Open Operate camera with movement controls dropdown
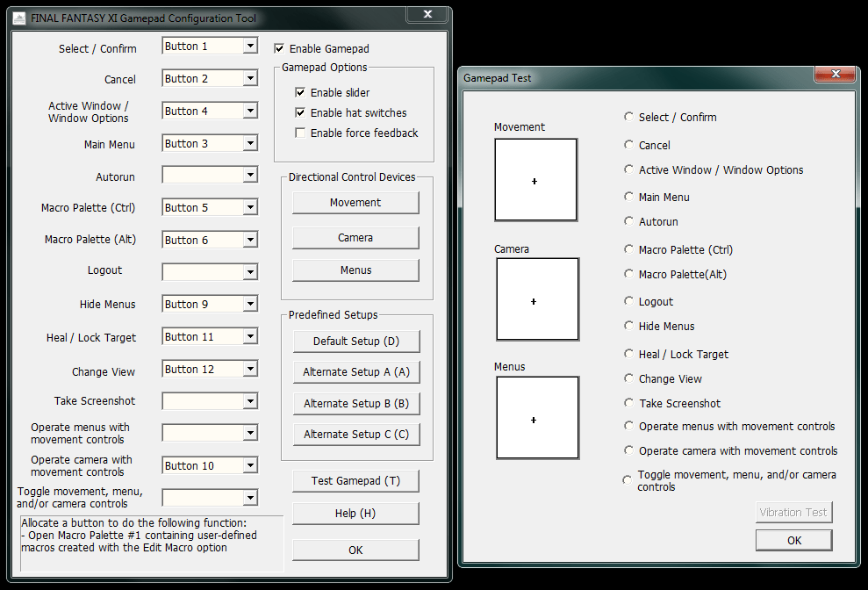Image resolution: width=868 pixels, height=590 pixels. (x=250, y=465)
